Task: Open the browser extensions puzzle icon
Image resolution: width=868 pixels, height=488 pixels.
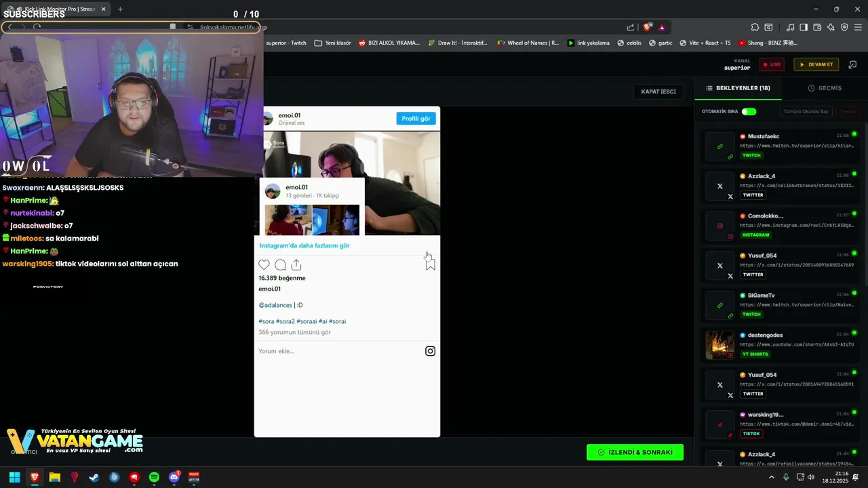Action: coord(755,27)
